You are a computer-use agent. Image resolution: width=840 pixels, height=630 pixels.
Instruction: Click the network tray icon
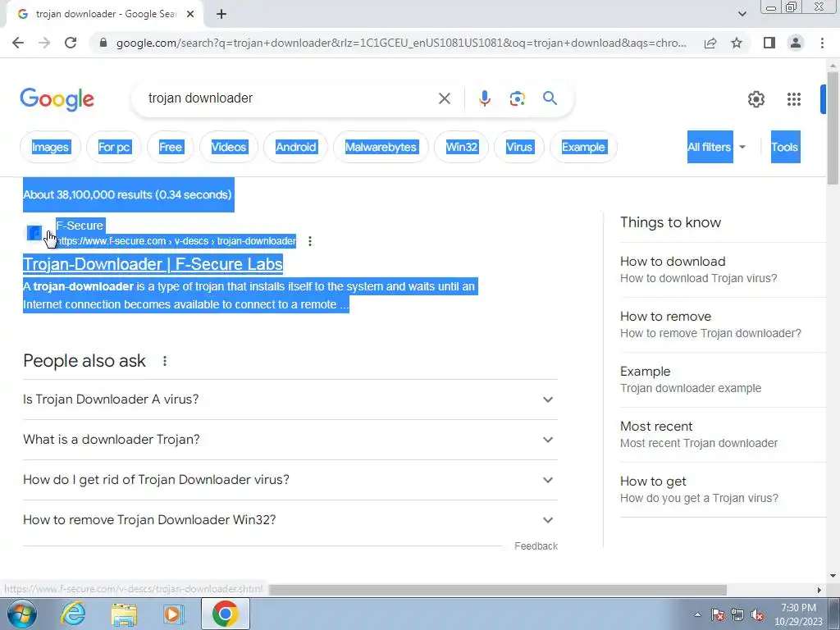coord(737,615)
